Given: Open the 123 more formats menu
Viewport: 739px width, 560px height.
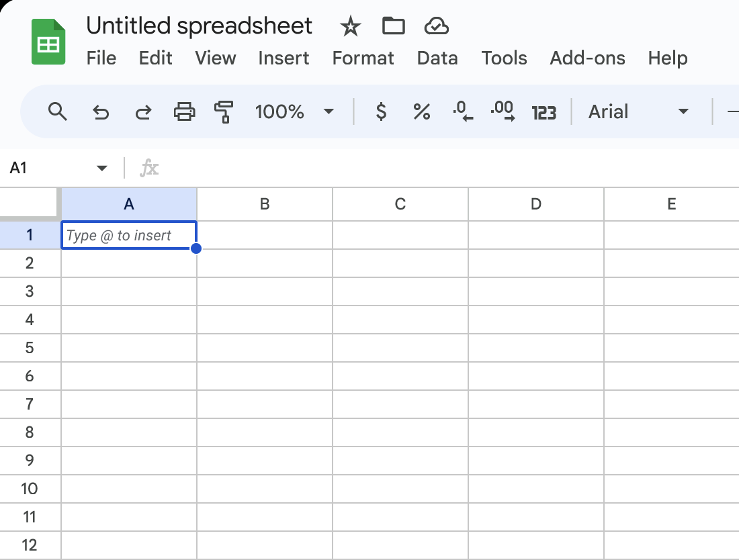Looking at the screenshot, I should (x=544, y=112).
